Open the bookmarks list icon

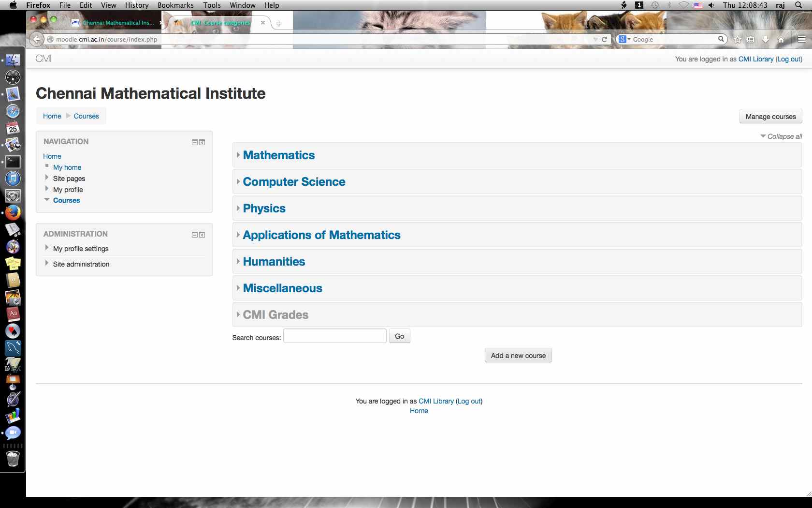pos(751,40)
